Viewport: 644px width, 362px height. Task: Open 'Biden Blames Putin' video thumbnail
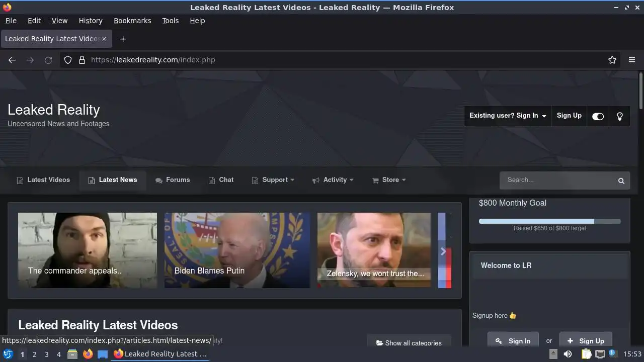click(x=237, y=250)
